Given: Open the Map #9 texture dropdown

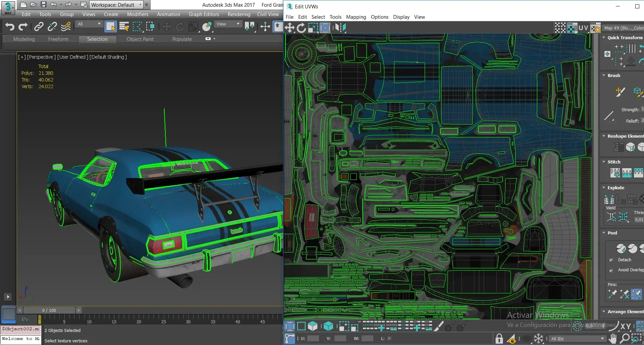Looking at the screenshot, I should coord(623,28).
